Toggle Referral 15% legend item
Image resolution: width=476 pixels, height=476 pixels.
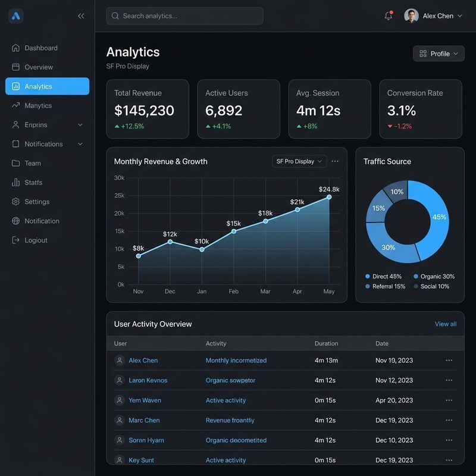click(x=385, y=286)
